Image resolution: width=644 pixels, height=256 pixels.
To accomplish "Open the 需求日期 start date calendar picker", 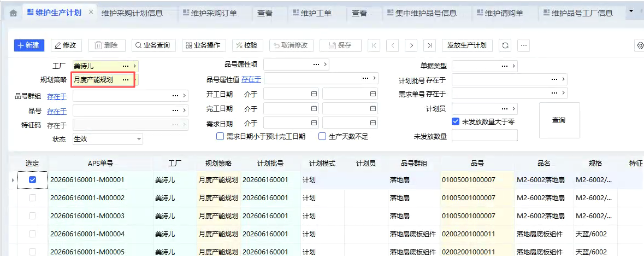I will click(314, 123).
